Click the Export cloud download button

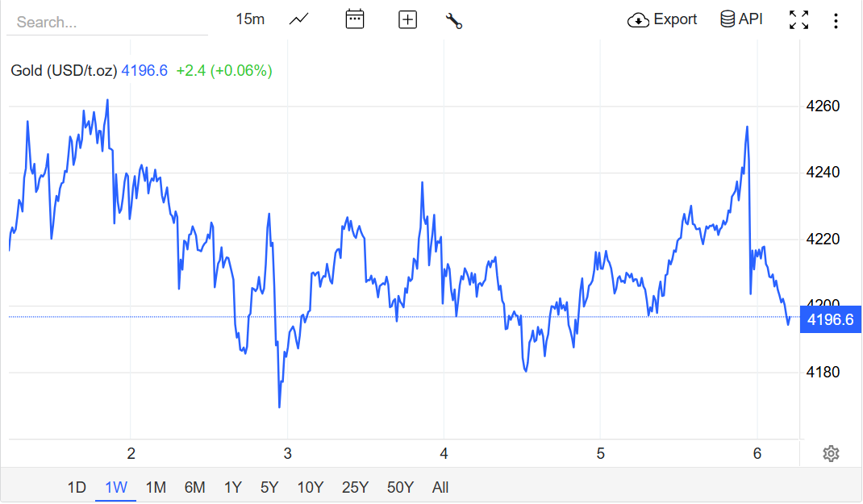(x=661, y=19)
